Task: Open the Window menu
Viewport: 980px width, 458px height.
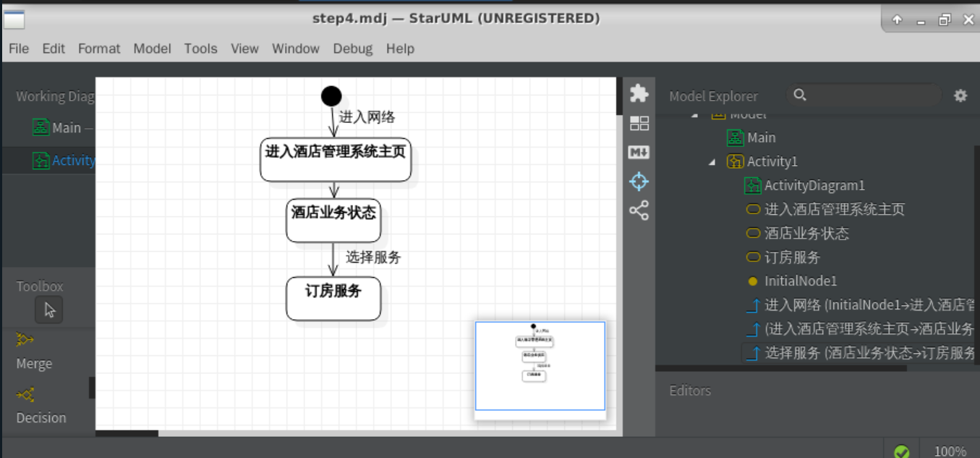Action: 296,48
